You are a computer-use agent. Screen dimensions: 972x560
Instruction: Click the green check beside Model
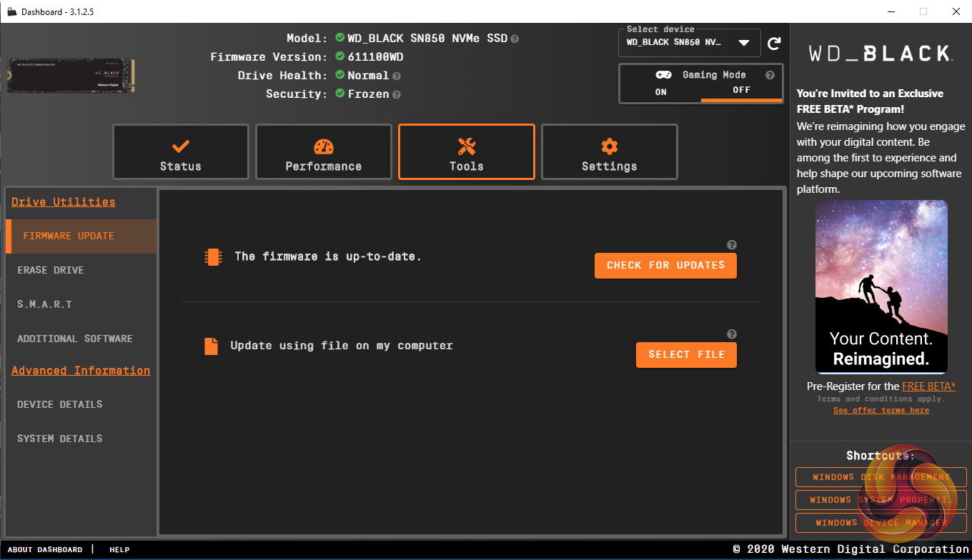click(x=340, y=38)
